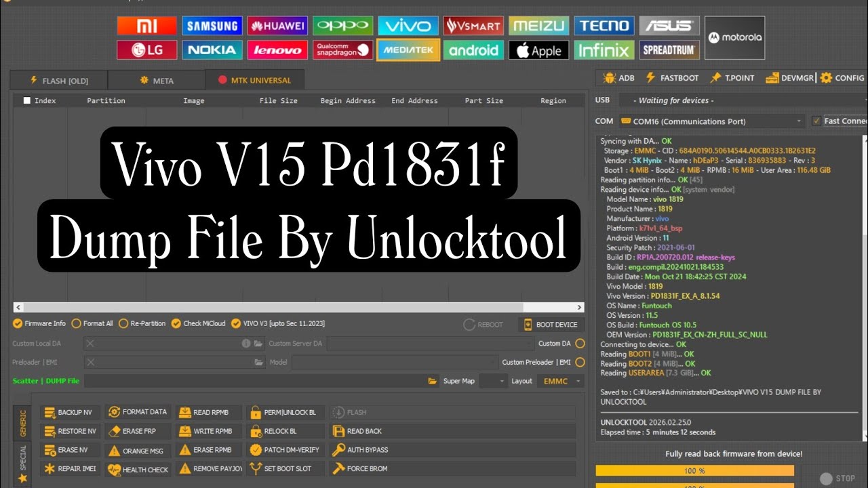Viewport: 868px width, 488px height.
Task: Open the Qualcomm Snapdragon section
Action: (342, 50)
